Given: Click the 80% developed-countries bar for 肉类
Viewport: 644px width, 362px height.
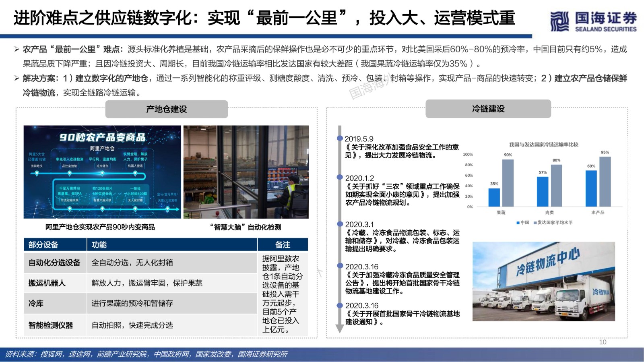Looking at the screenshot, I should pyautogui.click(x=556, y=186).
